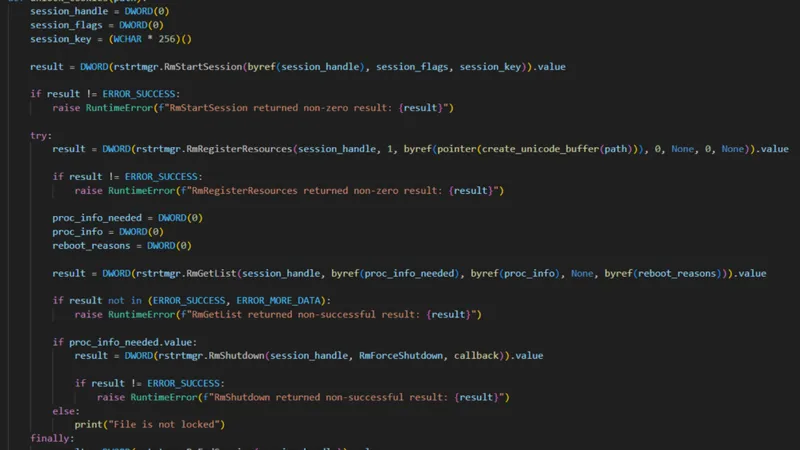Click byref(reboot_reasons) argument

[x=665, y=273]
